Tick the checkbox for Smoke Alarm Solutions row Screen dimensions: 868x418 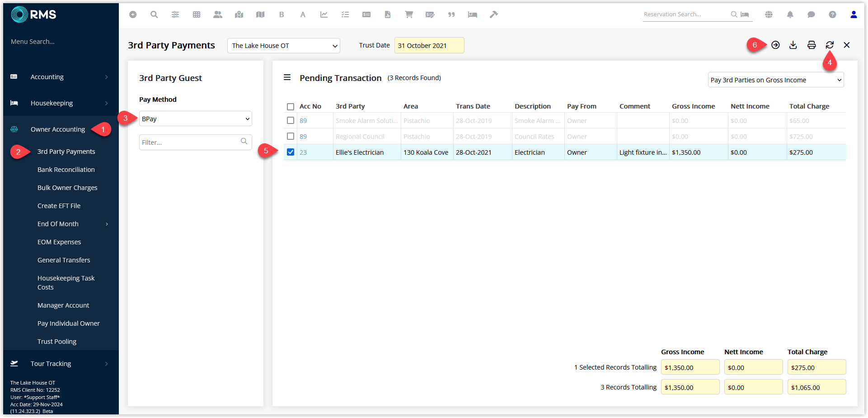point(291,120)
